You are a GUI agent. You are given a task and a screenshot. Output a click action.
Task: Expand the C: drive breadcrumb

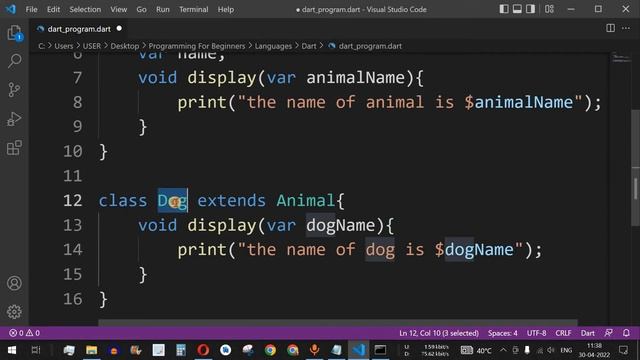click(41, 46)
